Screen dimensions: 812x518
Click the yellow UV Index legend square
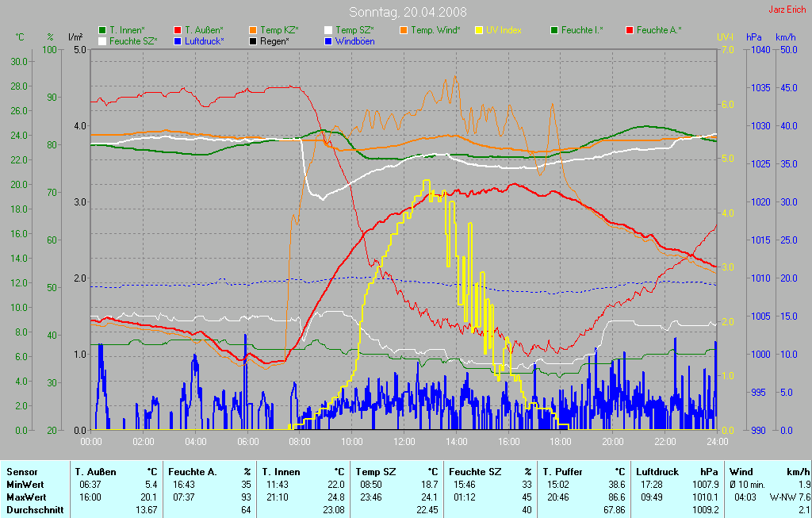point(479,30)
